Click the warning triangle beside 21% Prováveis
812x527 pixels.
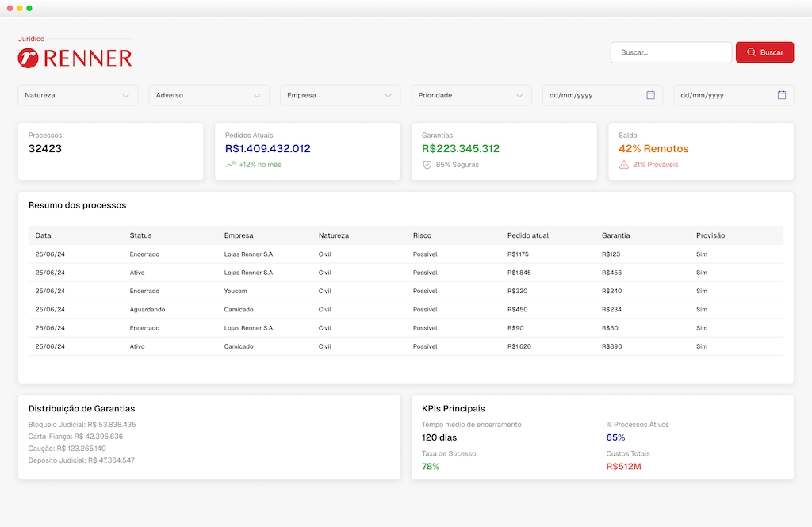coord(624,165)
